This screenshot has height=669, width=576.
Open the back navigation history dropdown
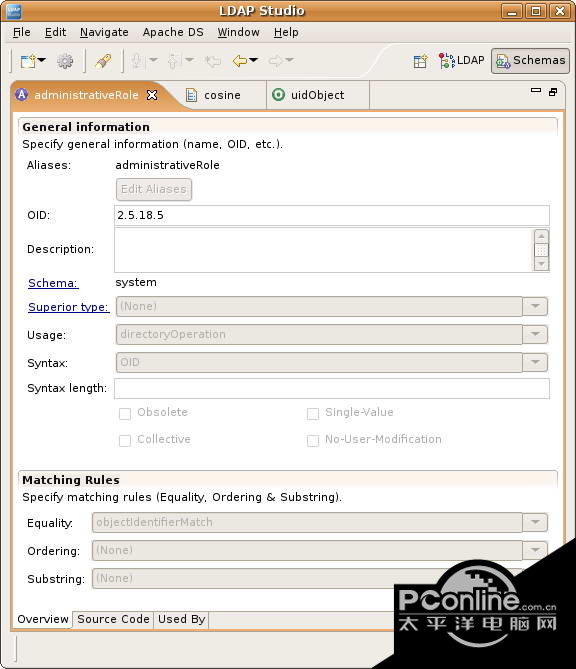pos(253,60)
